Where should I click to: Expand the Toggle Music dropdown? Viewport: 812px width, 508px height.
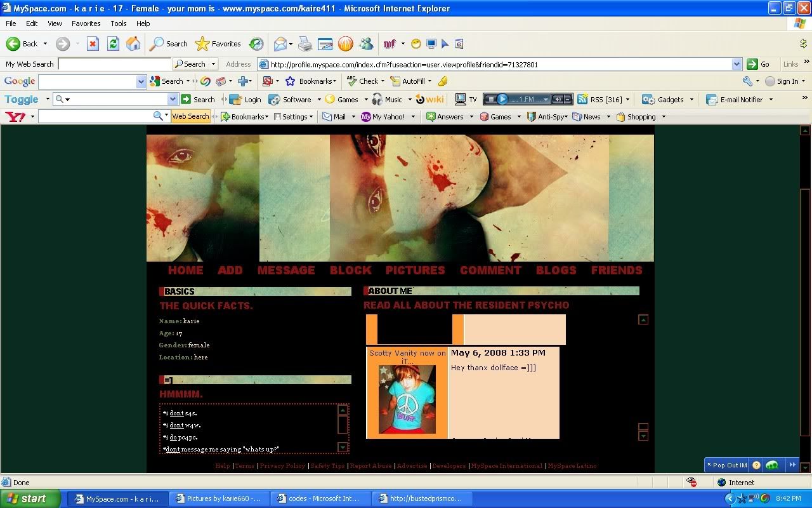409,99
